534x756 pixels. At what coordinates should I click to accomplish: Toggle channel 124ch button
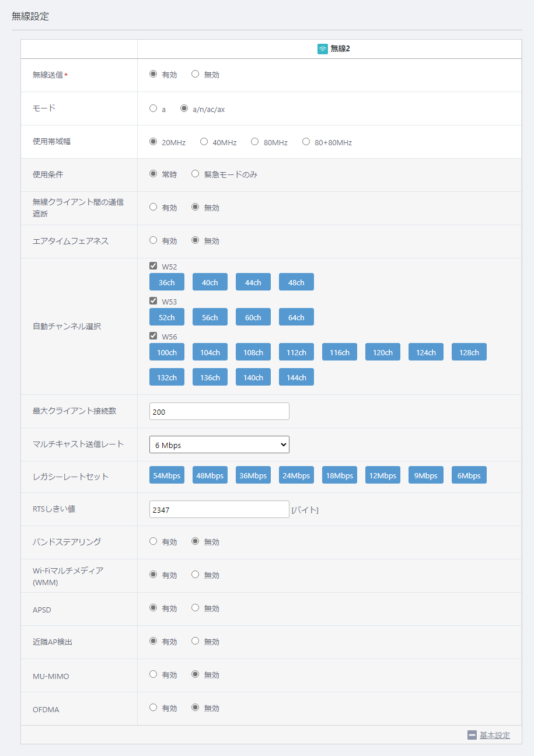[x=426, y=352]
